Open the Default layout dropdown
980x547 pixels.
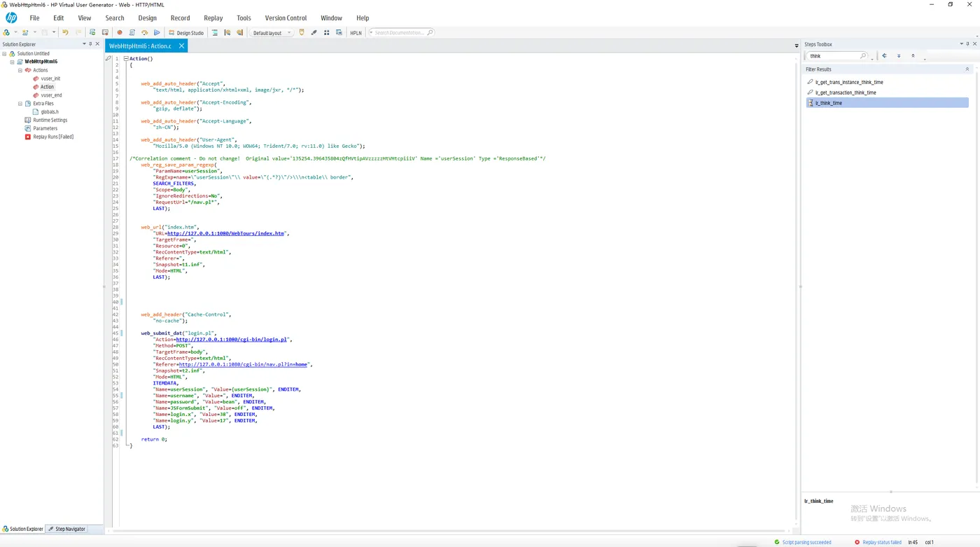(x=272, y=32)
